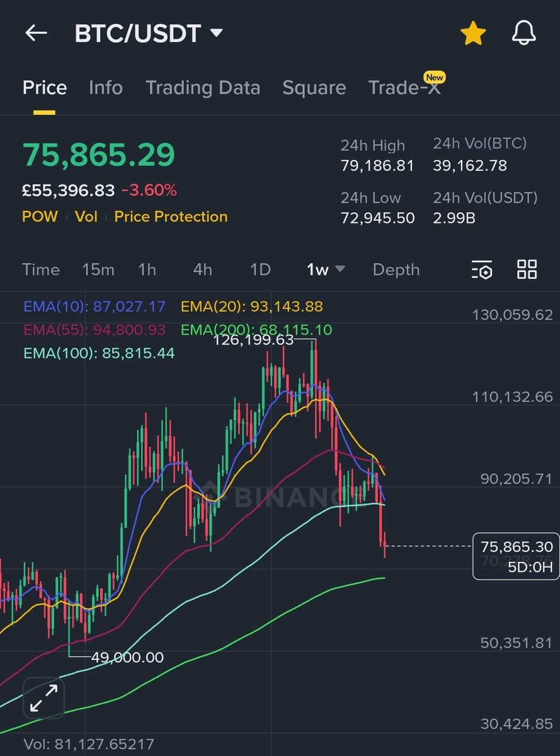Tap the 24h Low value 72,945.50

(x=377, y=219)
